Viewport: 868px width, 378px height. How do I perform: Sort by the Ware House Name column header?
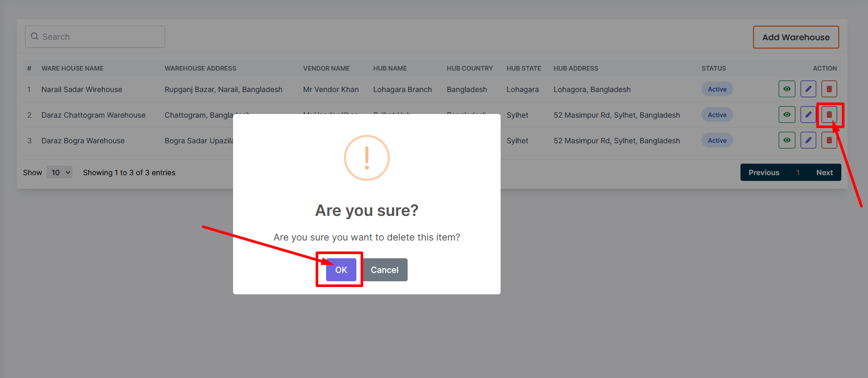pos(73,68)
